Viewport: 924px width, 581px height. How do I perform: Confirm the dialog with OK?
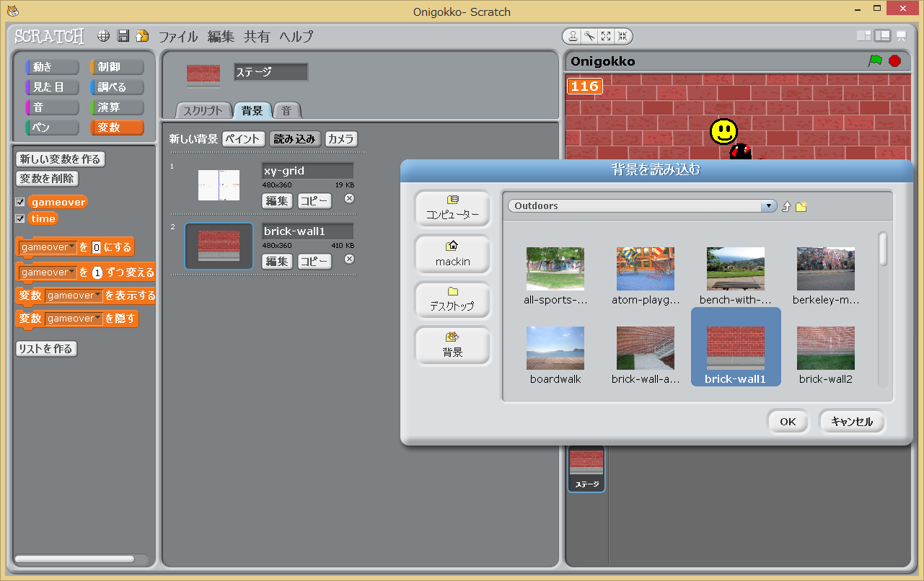pyautogui.click(x=788, y=422)
